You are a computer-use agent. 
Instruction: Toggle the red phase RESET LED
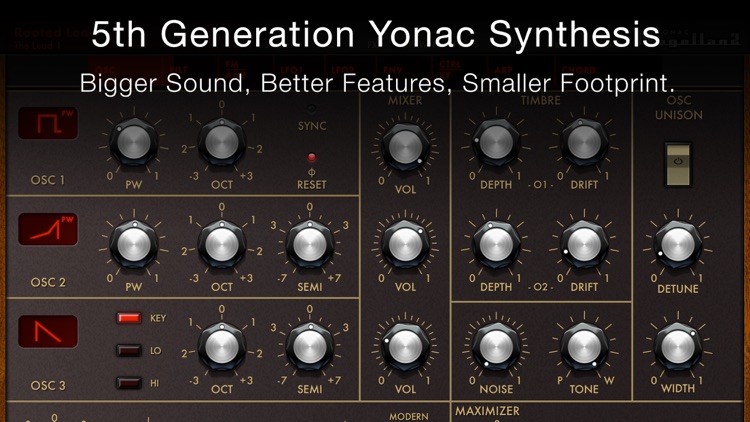(311, 157)
